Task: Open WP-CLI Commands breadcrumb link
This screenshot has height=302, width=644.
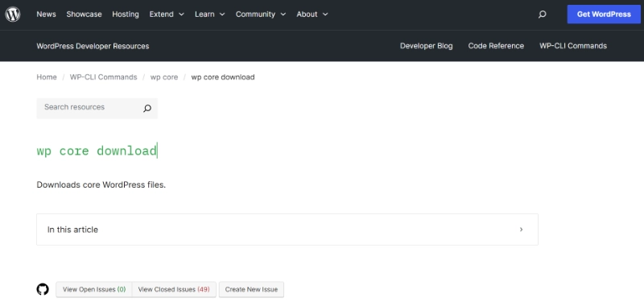Action: 104,77
